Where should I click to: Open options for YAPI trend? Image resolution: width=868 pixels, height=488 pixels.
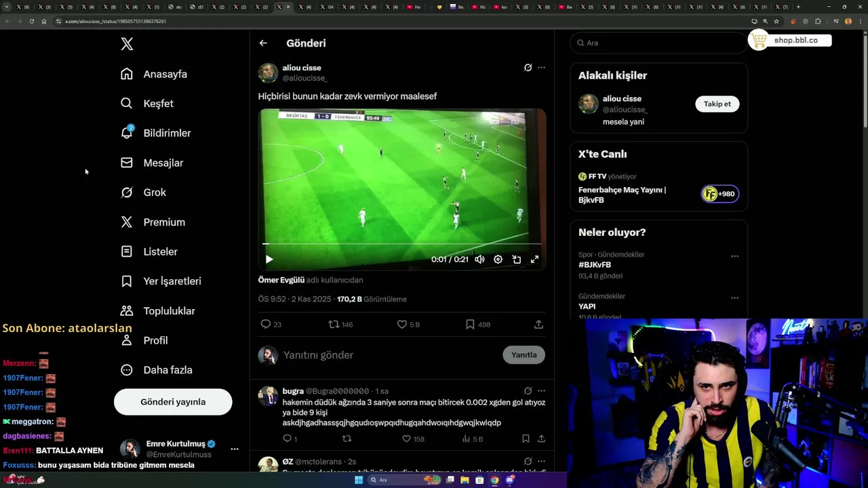coord(734,298)
